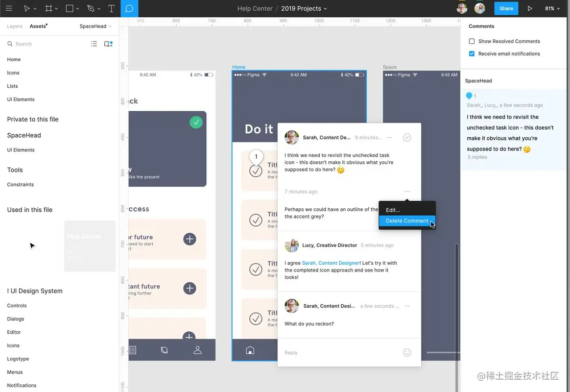This screenshot has width=570, height=392.
Task: Open Frame tool options dropdown arrow
Action: [56, 9]
